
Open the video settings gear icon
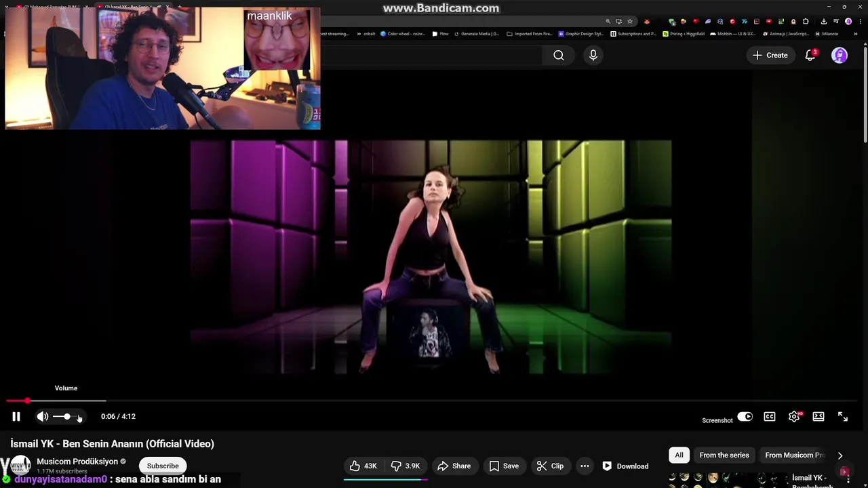(x=794, y=417)
